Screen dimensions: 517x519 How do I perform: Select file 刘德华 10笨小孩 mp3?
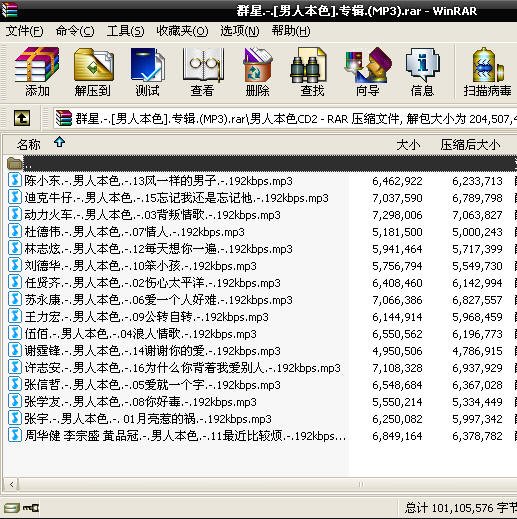140,266
